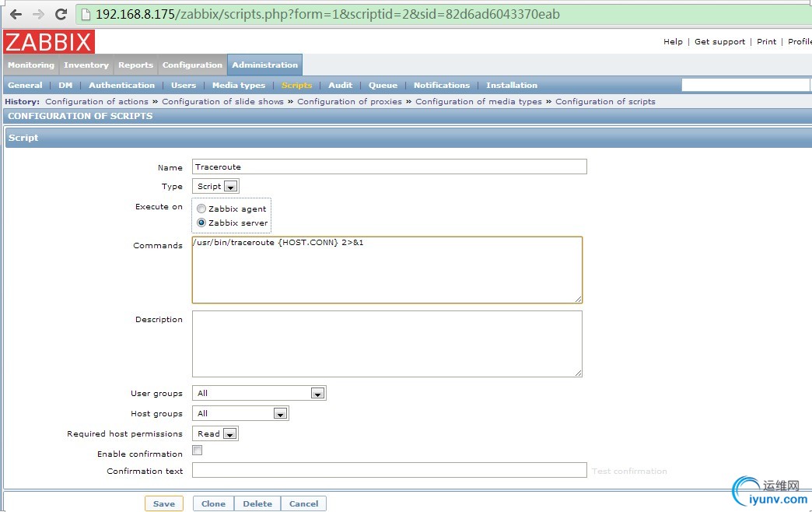Click into the Commands text area
This screenshot has width=812, height=512.
click(x=387, y=270)
